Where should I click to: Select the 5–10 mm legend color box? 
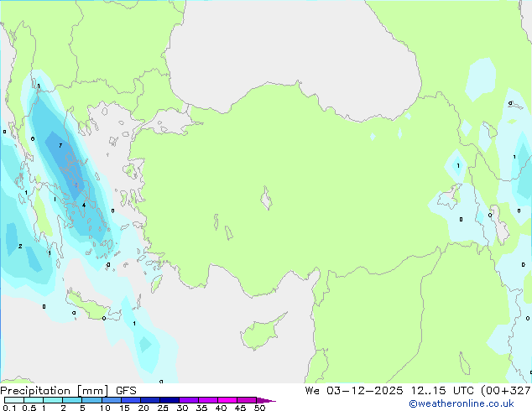(91, 400)
